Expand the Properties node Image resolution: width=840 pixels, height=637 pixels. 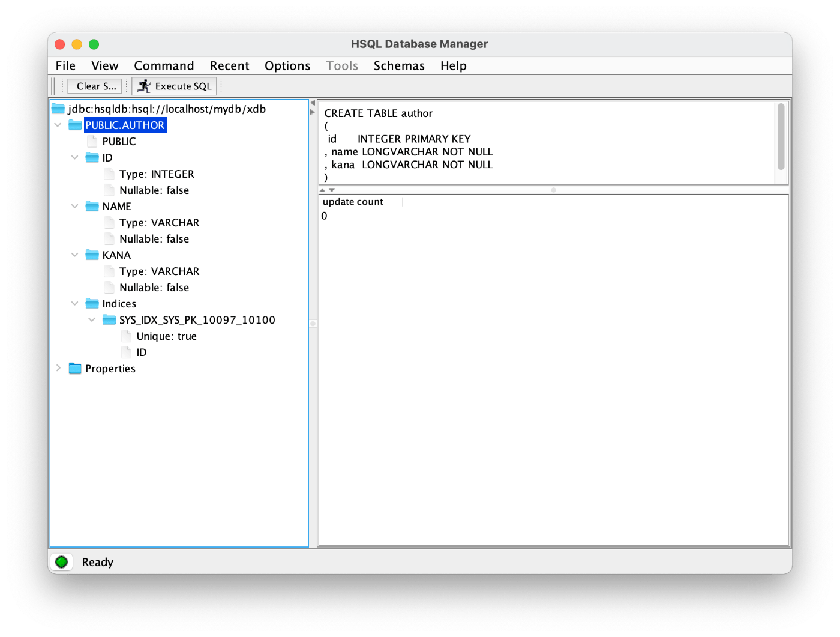(58, 368)
